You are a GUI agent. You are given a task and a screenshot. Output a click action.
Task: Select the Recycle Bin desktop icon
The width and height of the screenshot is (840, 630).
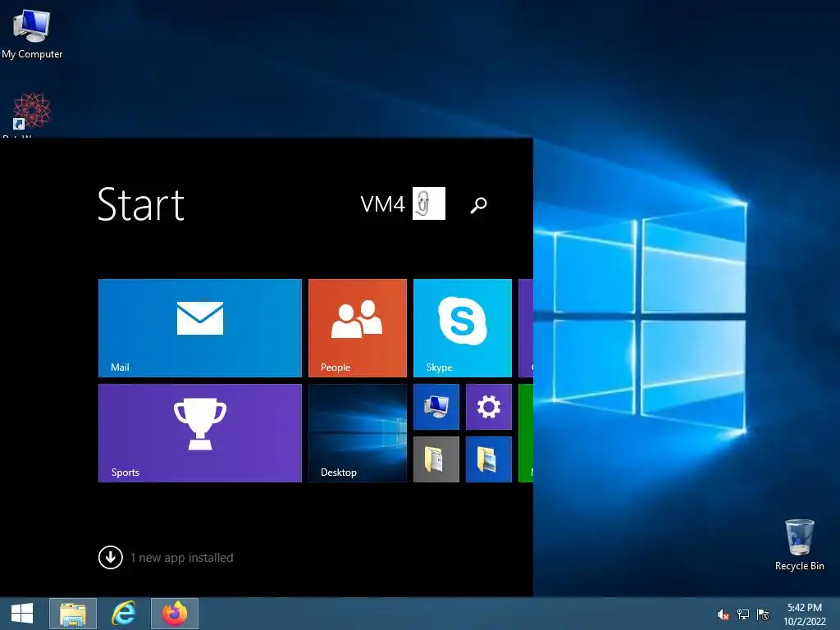point(799,545)
